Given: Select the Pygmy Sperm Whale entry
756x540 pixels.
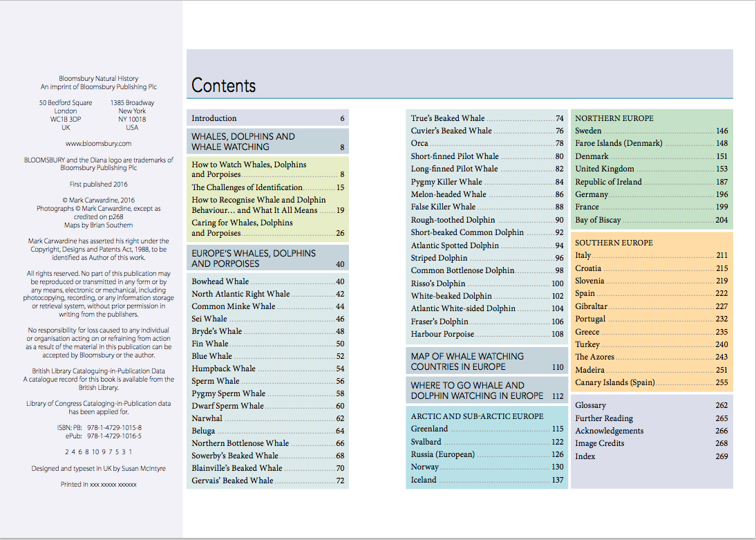Looking at the screenshot, I should (267, 394).
